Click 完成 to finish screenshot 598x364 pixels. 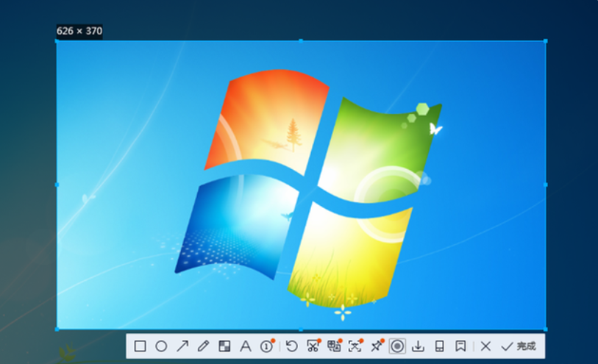519,346
